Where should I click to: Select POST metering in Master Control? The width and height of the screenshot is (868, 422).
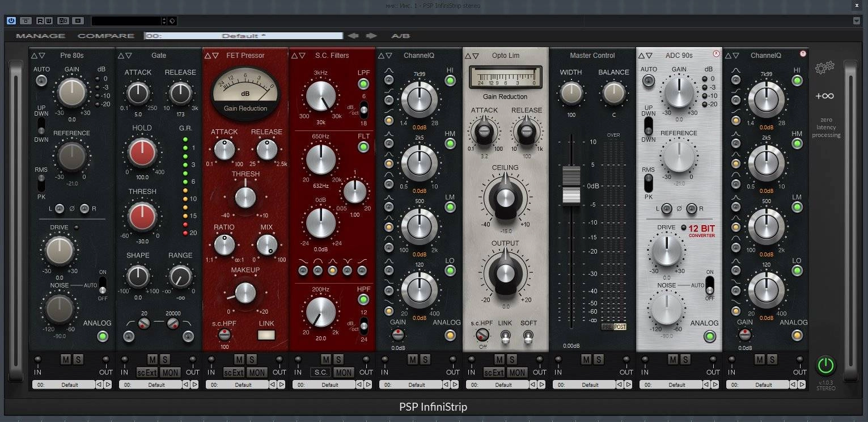(x=620, y=327)
